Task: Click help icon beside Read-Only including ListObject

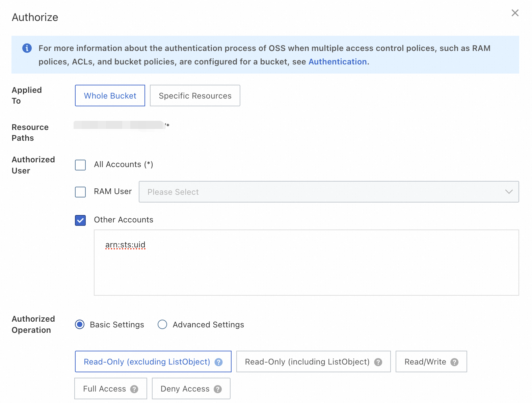Action: point(378,362)
